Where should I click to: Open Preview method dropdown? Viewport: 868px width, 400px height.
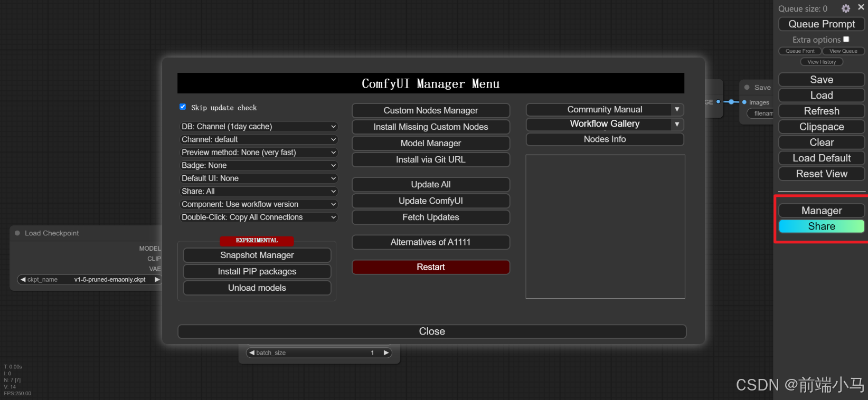click(x=259, y=153)
